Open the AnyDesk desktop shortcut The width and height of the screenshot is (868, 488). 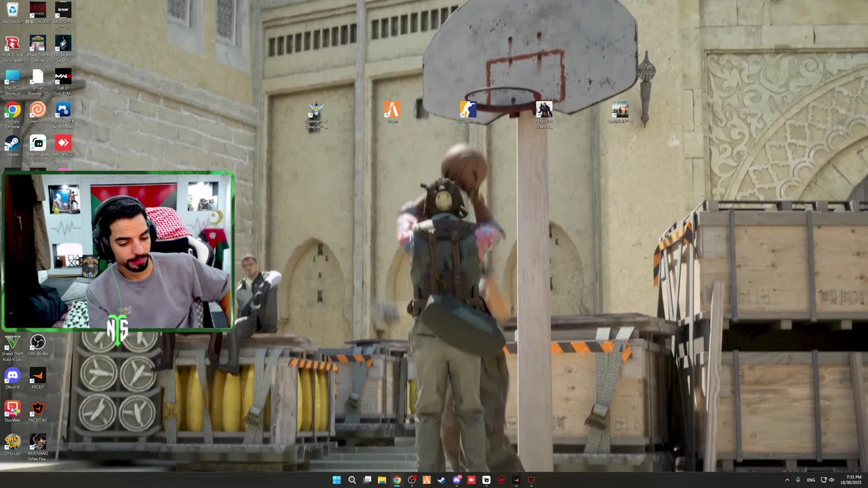point(62,146)
